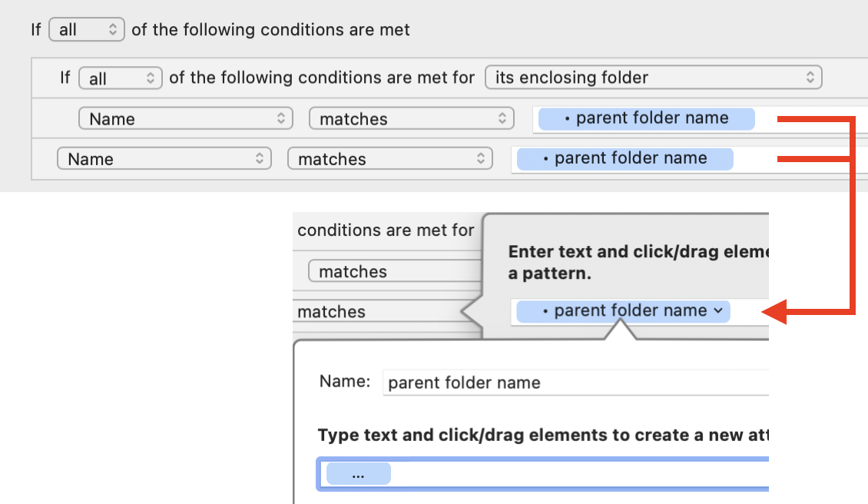Open the matches dropdown in the nested condition
868x504 pixels.
tap(411, 119)
